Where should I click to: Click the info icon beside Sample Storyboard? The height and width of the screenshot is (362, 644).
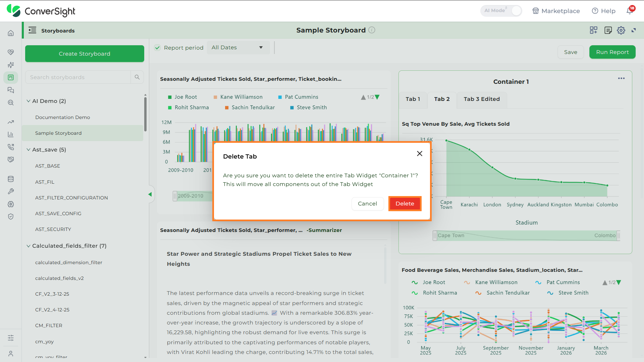[372, 30]
